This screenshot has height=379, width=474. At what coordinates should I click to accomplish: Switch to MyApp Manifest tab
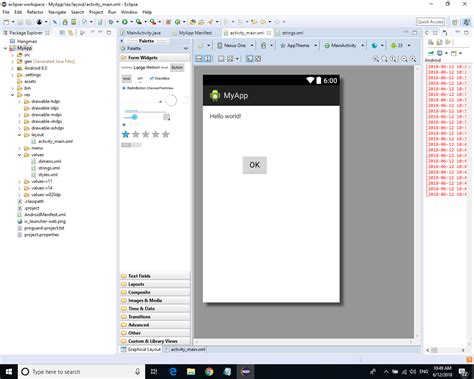click(x=192, y=33)
